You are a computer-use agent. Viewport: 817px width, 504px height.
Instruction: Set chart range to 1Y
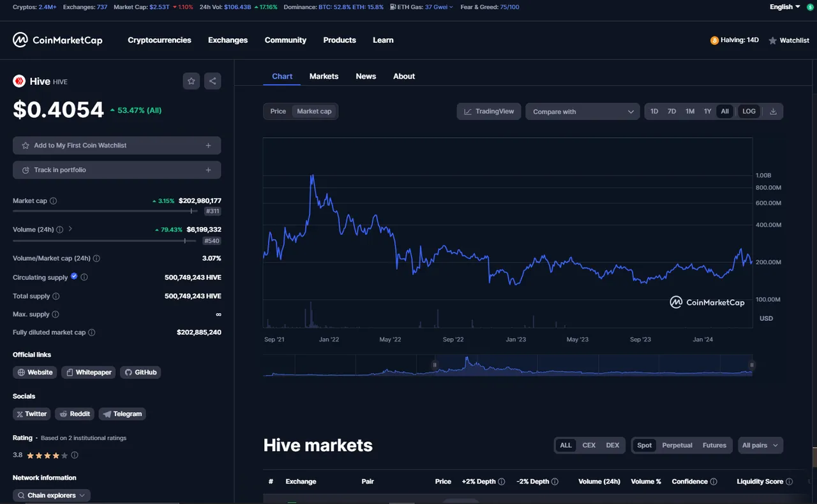(x=707, y=111)
